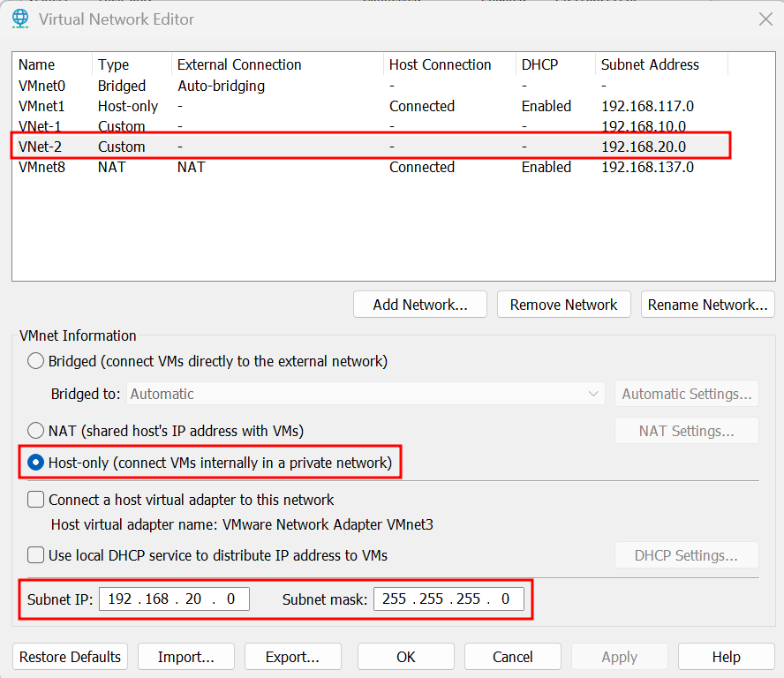The height and width of the screenshot is (678, 784).
Task: Choose the Host-only network option
Action: (36, 463)
